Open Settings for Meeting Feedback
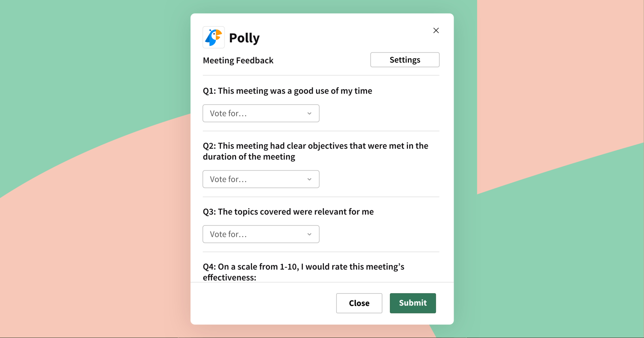This screenshot has width=644, height=338. [x=405, y=60]
